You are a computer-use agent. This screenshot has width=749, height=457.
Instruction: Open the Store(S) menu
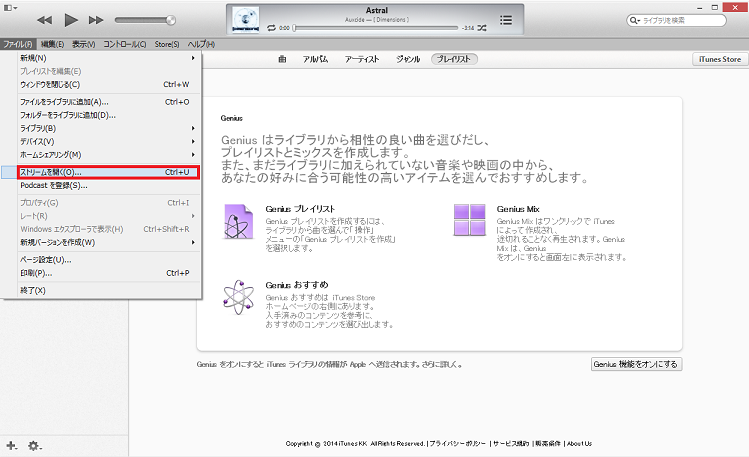[167, 44]
